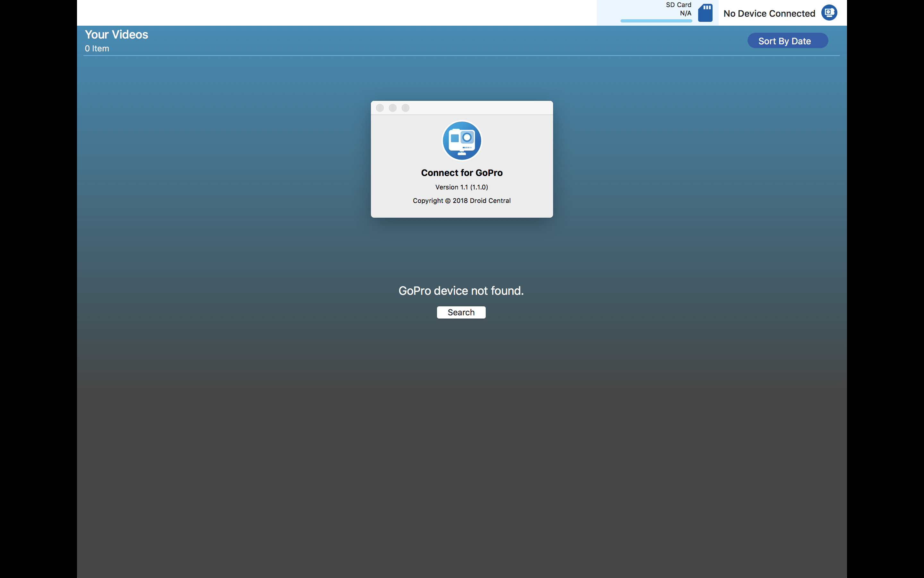
Task: Click the Connect for GoPro app logo
Action: pyautogui.click(x=462, y=141)
